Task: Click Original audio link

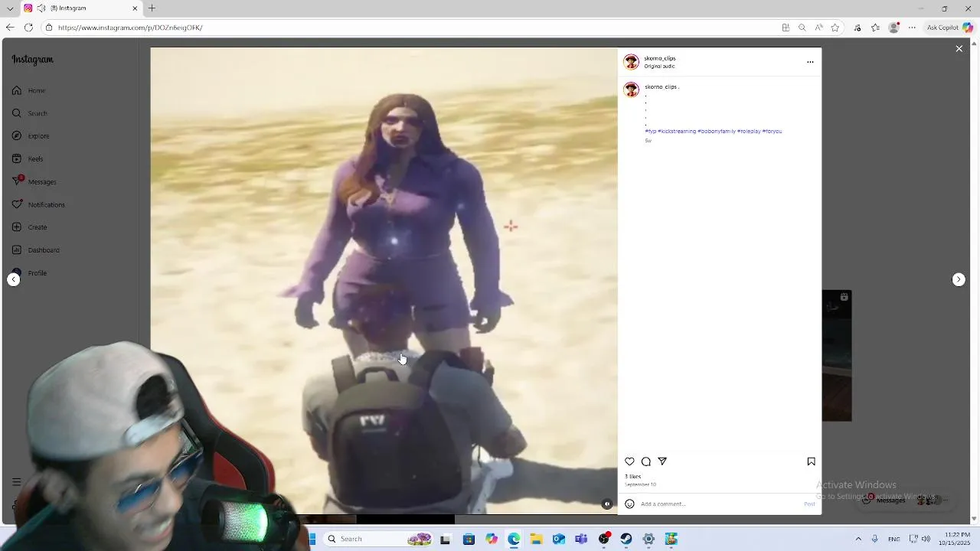Action: pos(659,67)
